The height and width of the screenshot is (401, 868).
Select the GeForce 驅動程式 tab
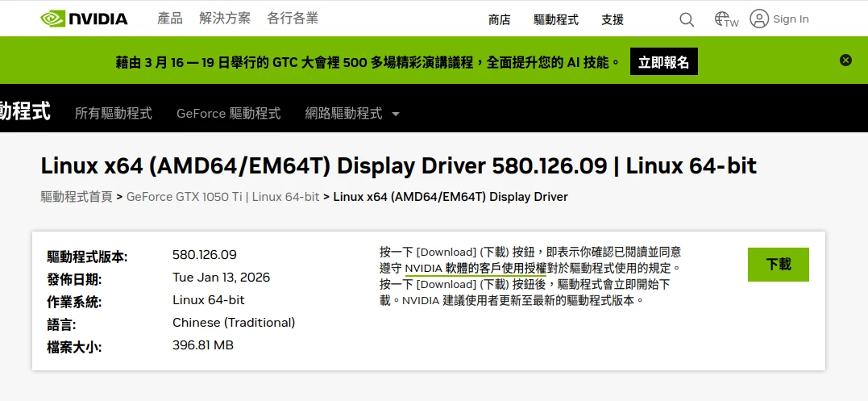coord(229,114)
